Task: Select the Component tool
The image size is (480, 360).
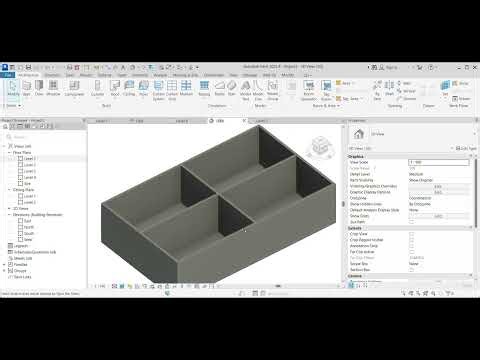Action: pos(74,88)
